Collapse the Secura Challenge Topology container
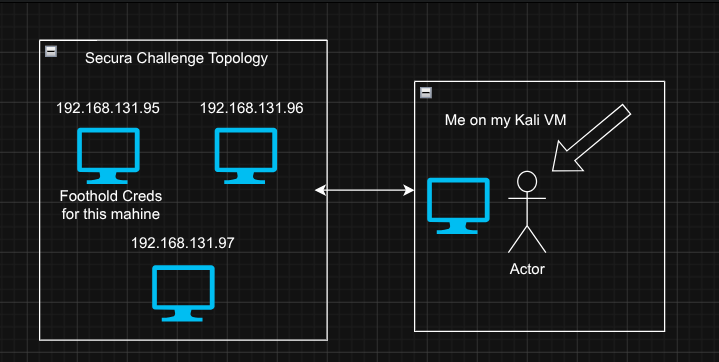This screenshot has width=719, height=362. [51, 51]
